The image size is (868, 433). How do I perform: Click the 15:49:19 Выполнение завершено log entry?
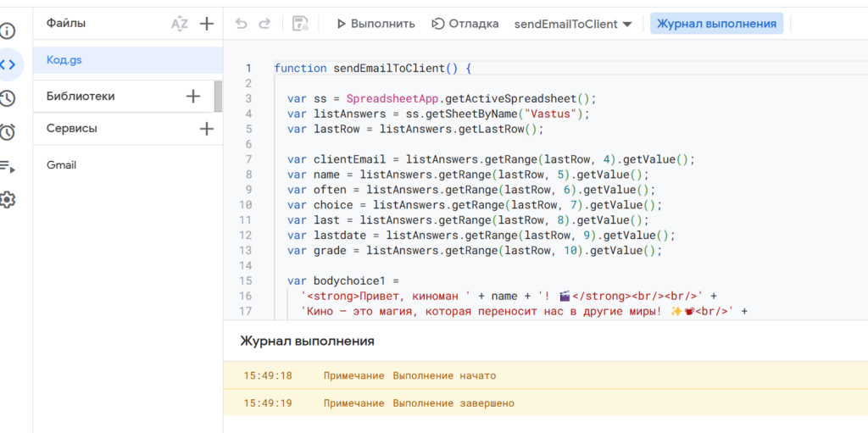click(x=545, y=403)
